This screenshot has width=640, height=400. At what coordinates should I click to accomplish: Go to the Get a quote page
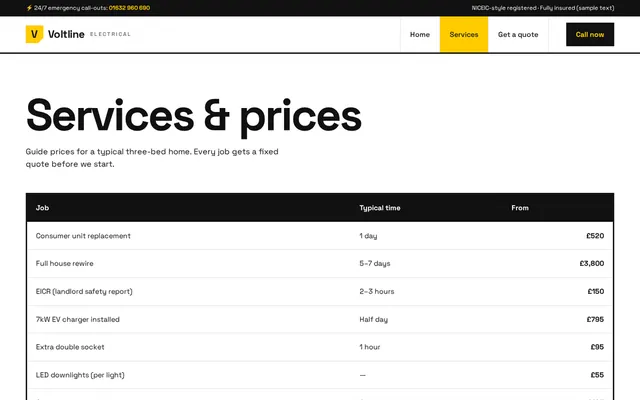[x=518, y=35]
